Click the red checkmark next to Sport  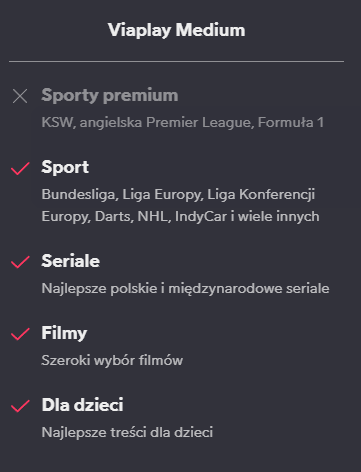pyautogui.click(x=20, y=168)
